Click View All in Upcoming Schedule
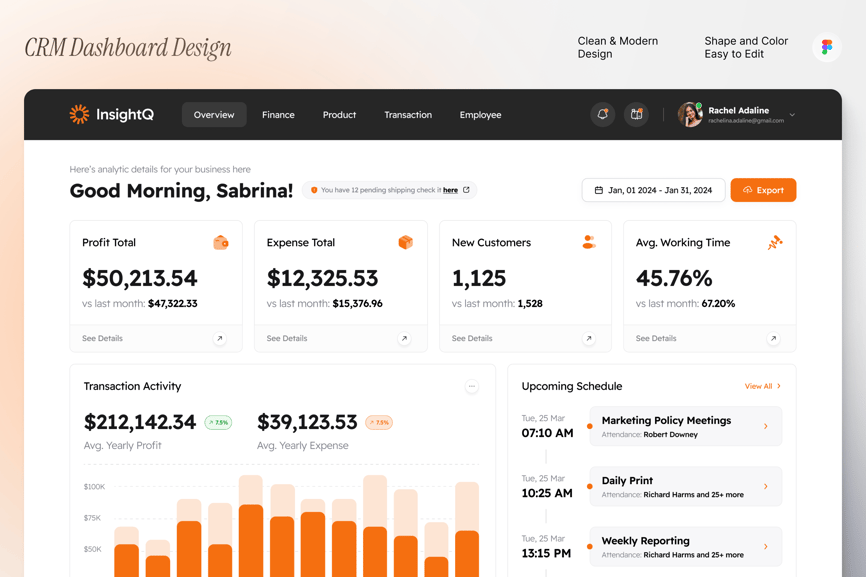 762,386
